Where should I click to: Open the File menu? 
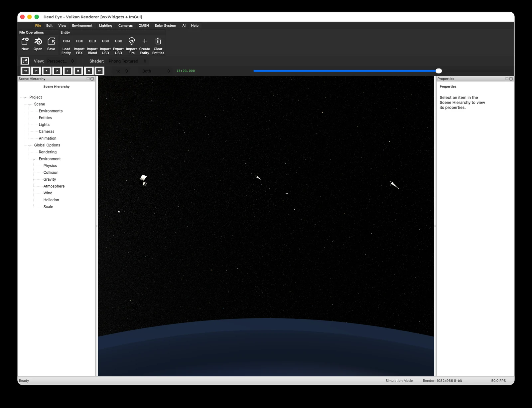point(38,26)
